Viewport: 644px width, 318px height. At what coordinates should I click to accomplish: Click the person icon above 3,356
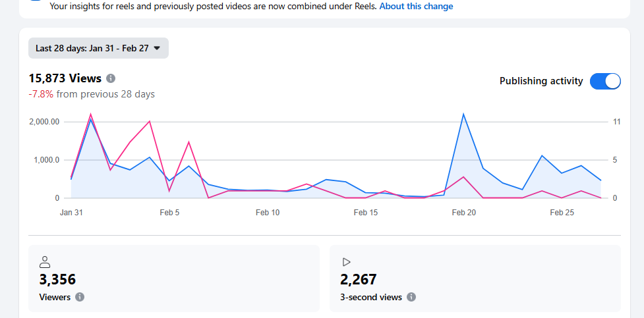click(45, 262)
